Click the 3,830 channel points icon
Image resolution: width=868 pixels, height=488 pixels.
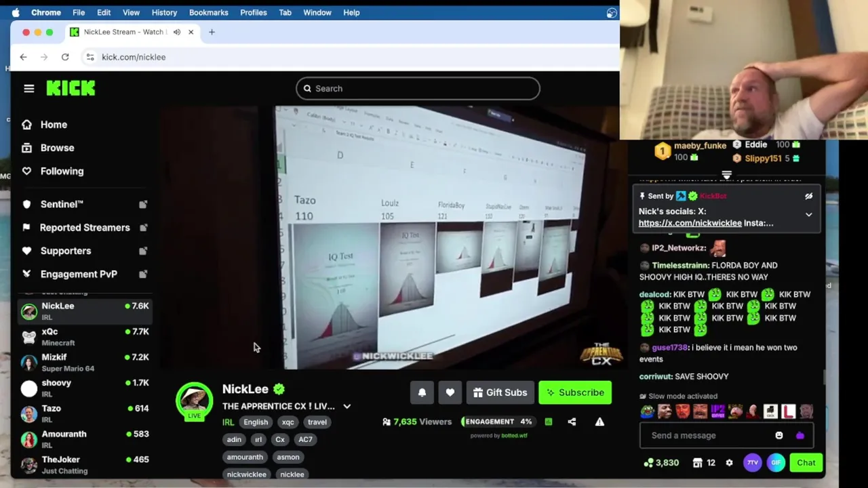click(x=649, y=463)
